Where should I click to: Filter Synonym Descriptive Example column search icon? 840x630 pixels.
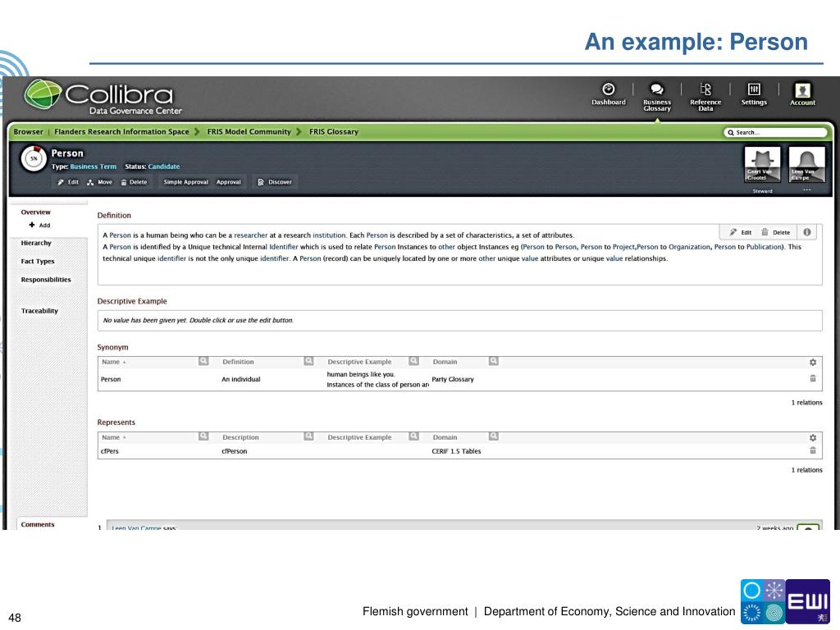click(413, 361)
